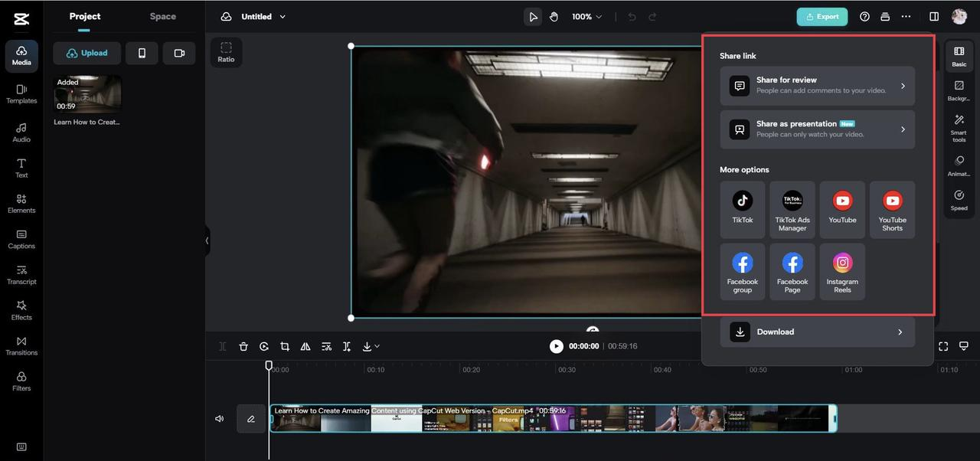Toggle the side panel layout icon
This screenshot has height=461, width=980.
pyautogui.click(x=934, y=17)
